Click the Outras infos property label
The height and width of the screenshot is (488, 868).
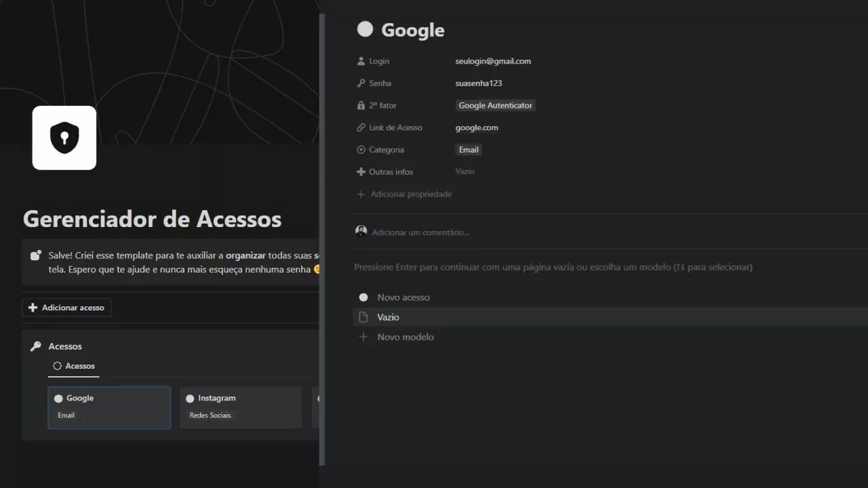[391, 172]
